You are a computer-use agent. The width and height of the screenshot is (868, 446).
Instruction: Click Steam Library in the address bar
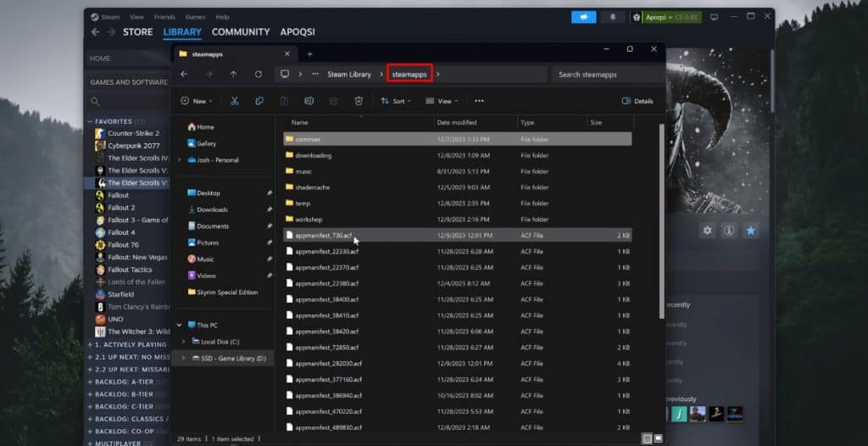tap(348, 75)
